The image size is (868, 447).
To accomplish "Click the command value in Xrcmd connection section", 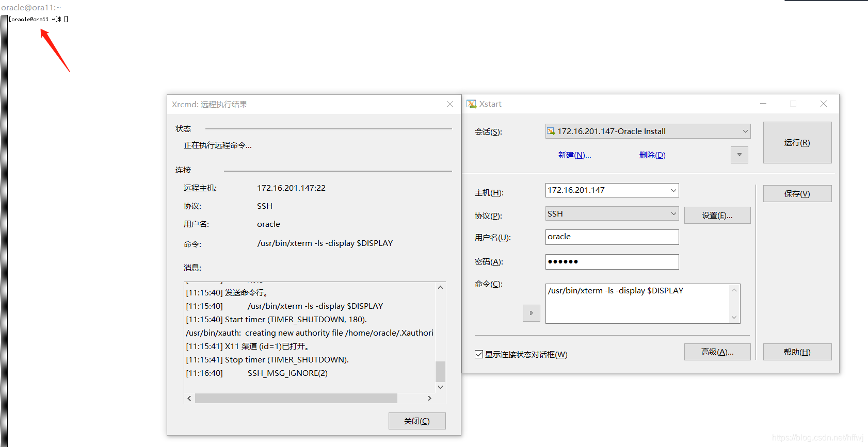I will click(x=325, y=243).
